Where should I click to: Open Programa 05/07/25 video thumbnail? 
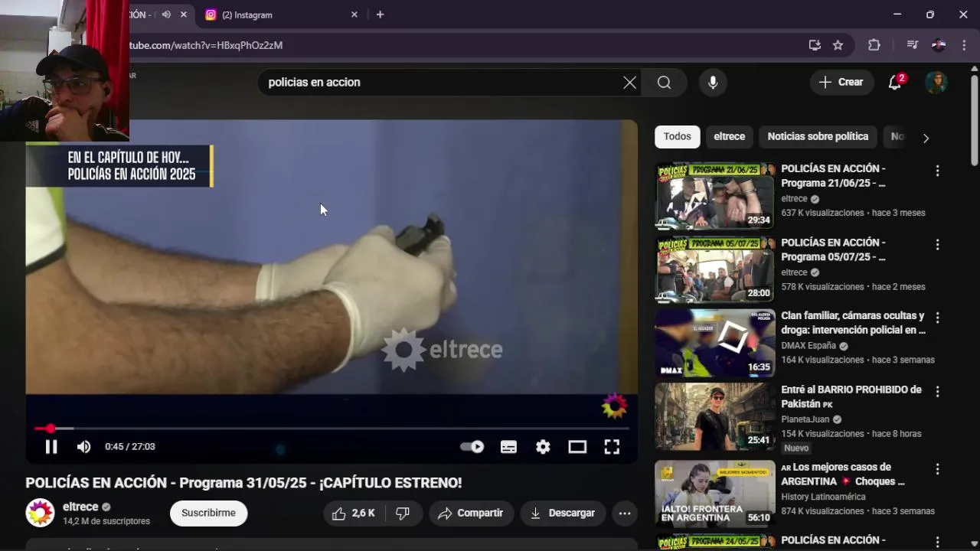(715, 269)
